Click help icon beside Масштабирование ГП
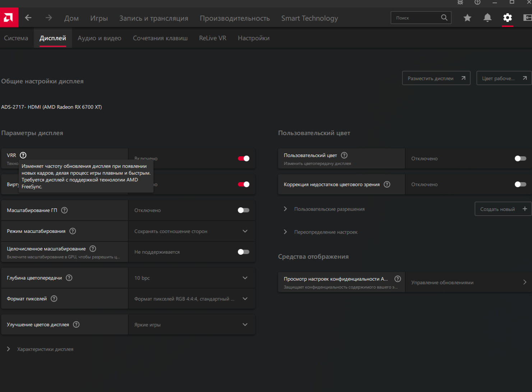 (x=64, y=210)
